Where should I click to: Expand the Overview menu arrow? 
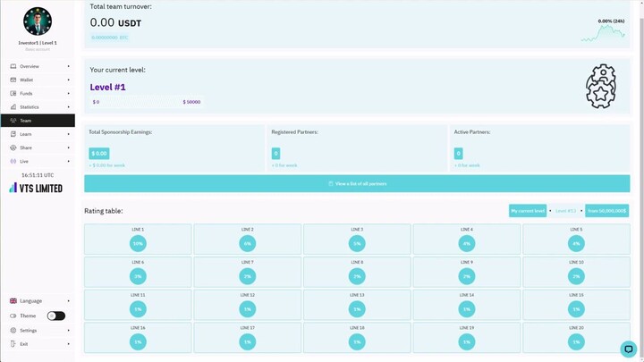tap(69, 66)
